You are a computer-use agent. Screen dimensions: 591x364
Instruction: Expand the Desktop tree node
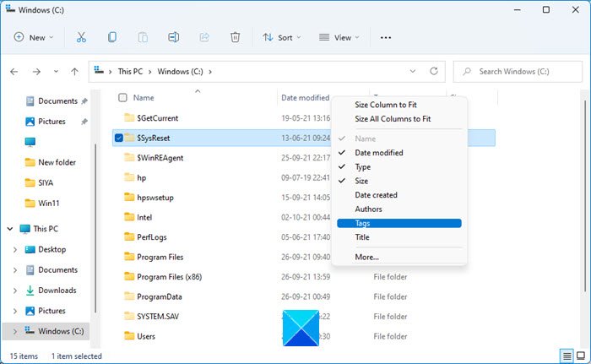click(15, 250)
